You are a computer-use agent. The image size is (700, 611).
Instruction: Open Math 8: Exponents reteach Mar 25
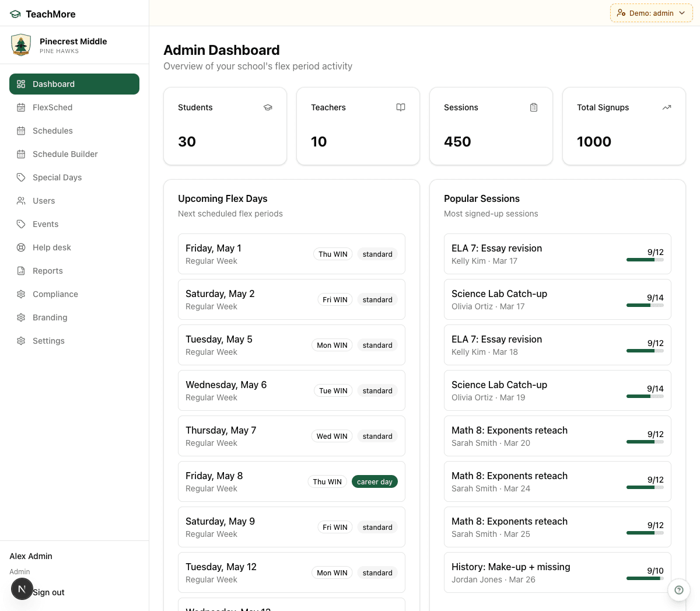coord(558,527)
